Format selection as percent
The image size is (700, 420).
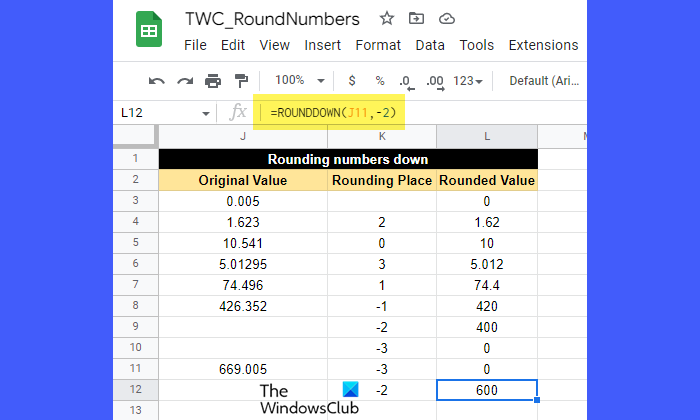[x=379, y=81]
